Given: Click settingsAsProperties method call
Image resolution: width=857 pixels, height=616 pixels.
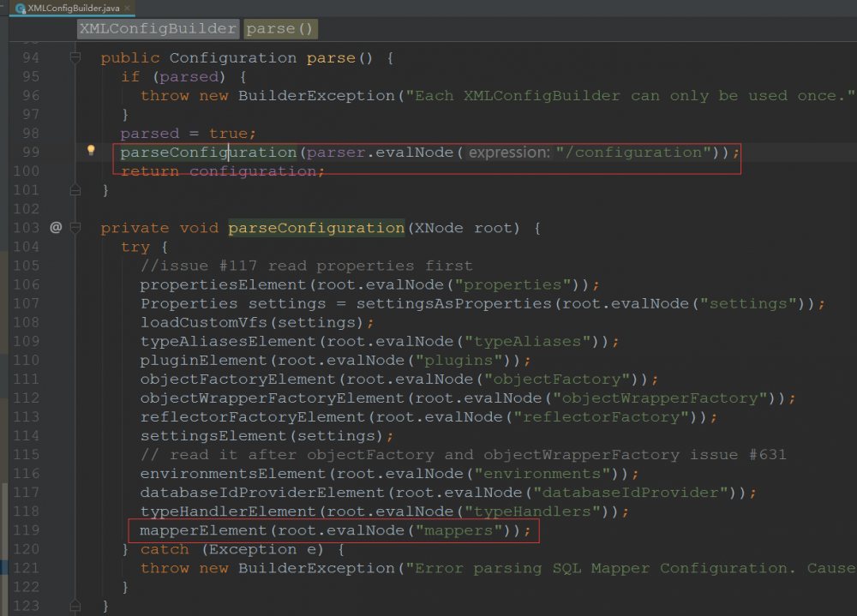Looking at the screenshot, I should [x=454, y=303].
